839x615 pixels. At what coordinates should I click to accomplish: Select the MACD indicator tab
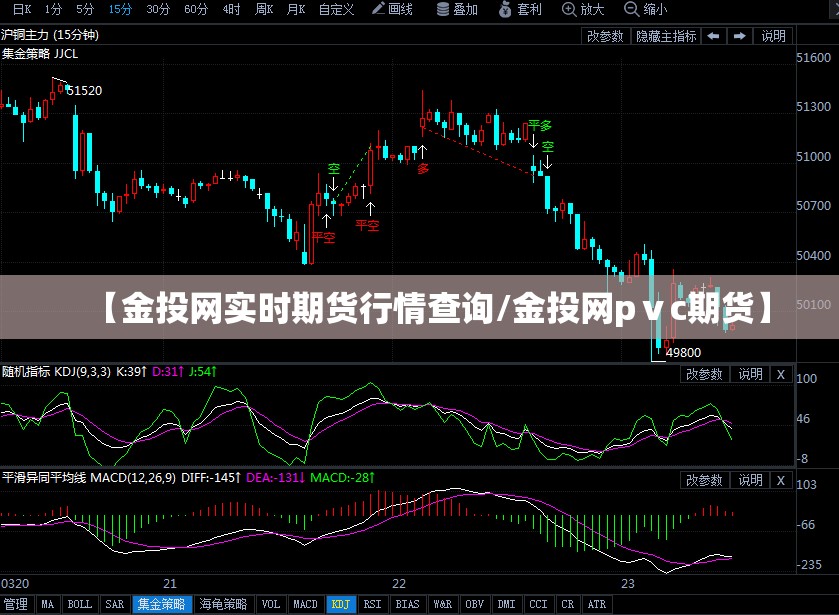click(306, 604)
